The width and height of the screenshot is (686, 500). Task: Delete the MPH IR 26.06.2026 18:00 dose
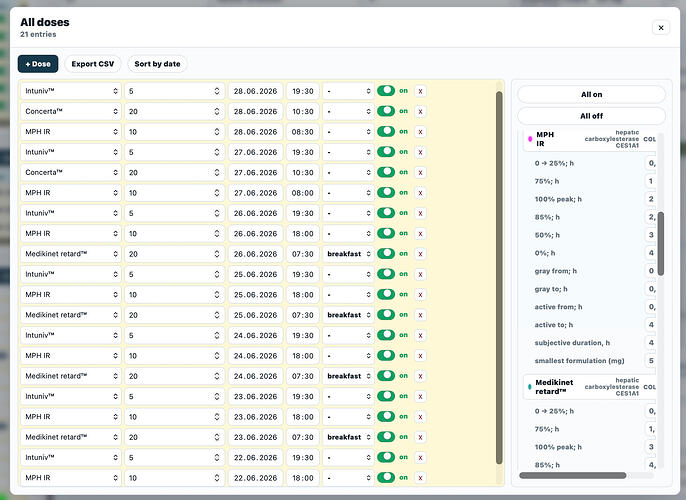point(420,234)
